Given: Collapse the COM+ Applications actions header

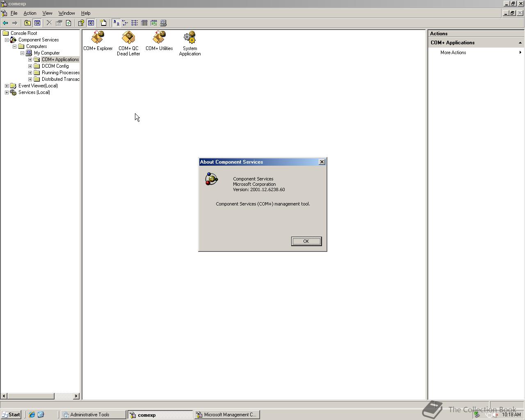Looking at the screenshot, I should point(520,43).
